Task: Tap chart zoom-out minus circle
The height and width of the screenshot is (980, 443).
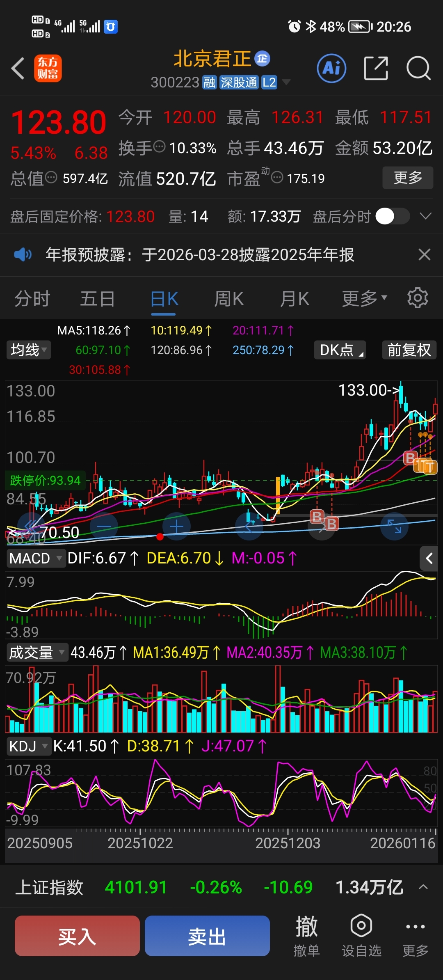Action: pos(104,526)
